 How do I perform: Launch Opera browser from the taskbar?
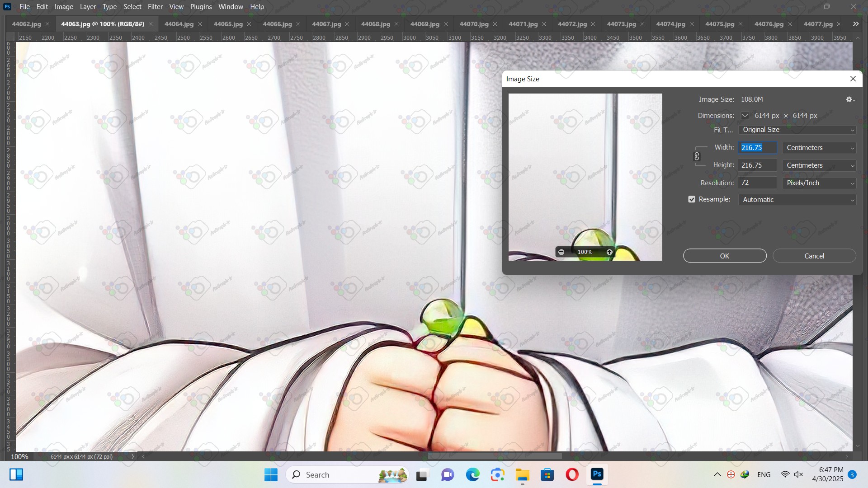(572, 474)
